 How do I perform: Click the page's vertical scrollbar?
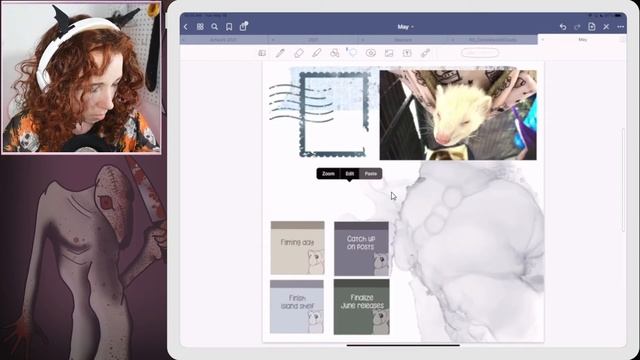[x=623, y=180]
